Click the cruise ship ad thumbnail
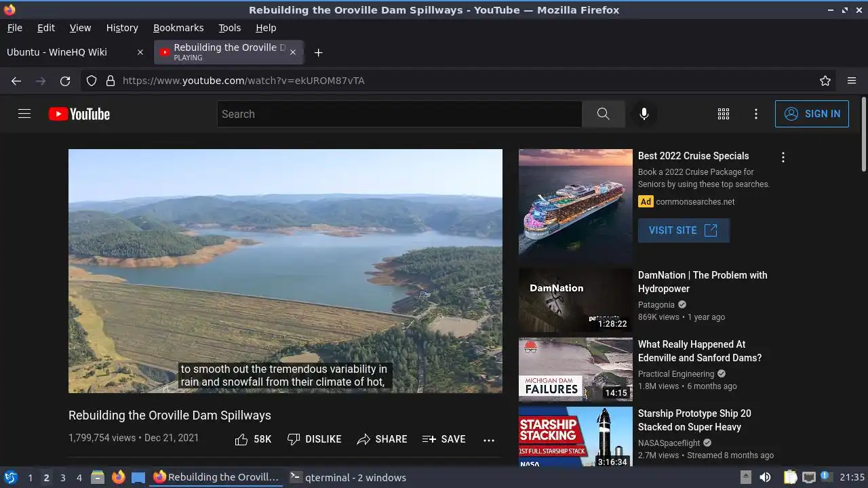Viewport: 868px width, 488px height. [x=576, y=206]
